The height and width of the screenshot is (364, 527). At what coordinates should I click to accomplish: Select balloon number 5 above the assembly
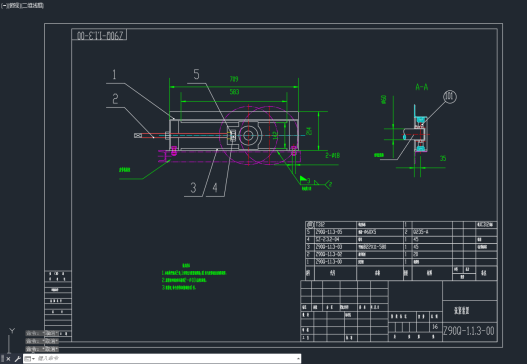pyautogui.click(x=196, y=74)
